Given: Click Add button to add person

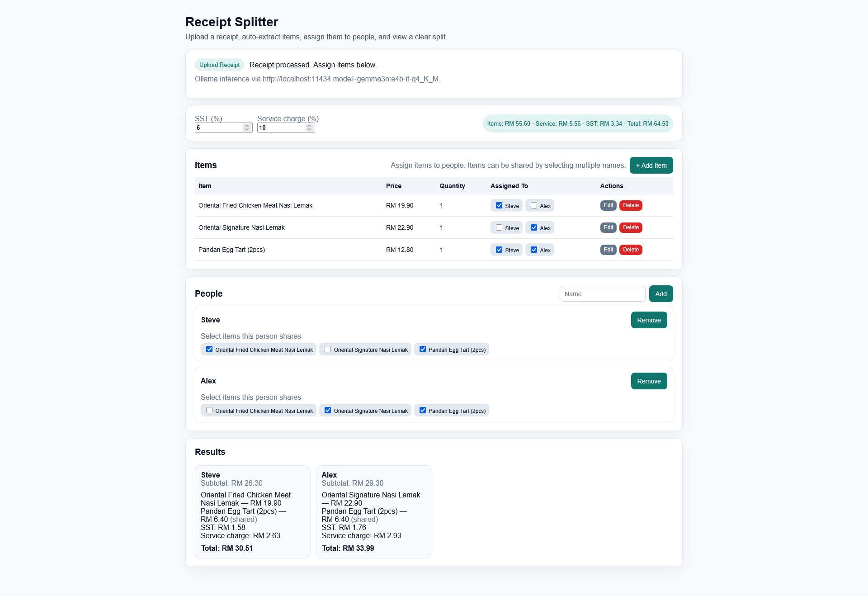Looking at the screenshot, I should [660, 294].
